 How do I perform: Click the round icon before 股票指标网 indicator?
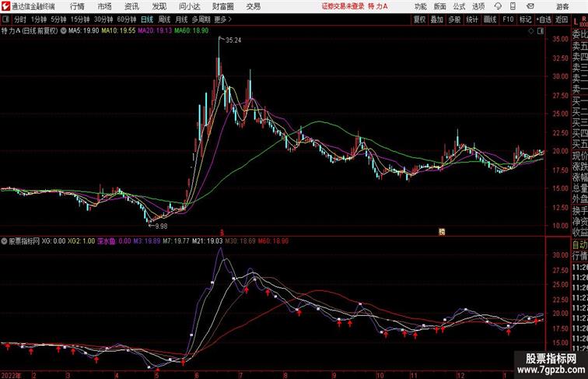[4, 241]
